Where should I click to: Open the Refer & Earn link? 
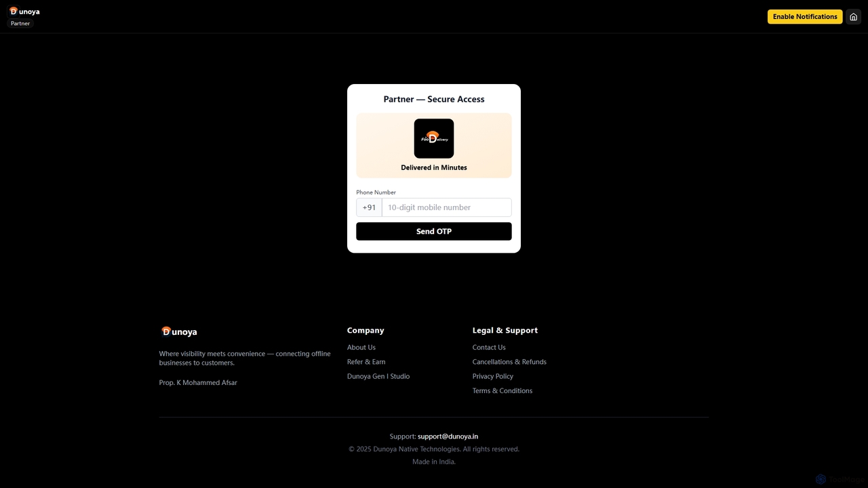tap(366, 362)
